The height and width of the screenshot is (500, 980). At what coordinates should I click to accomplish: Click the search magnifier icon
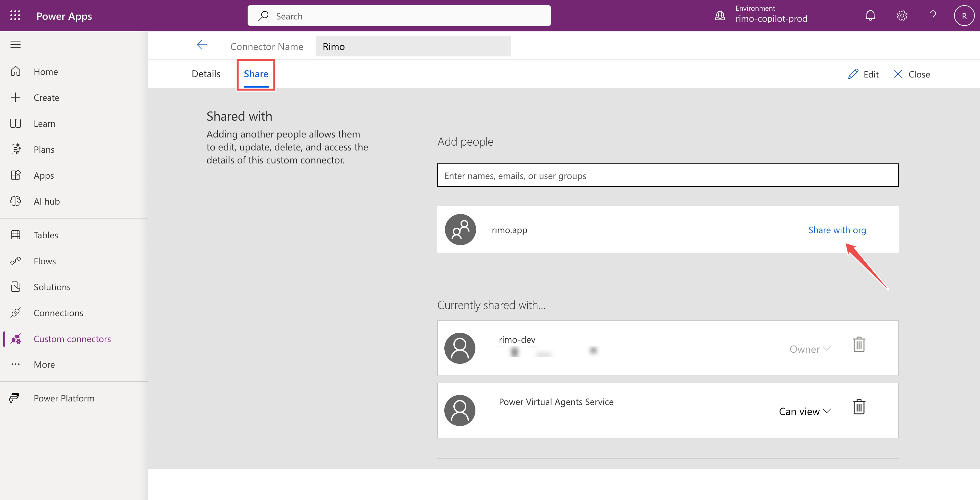pos(263,16)
